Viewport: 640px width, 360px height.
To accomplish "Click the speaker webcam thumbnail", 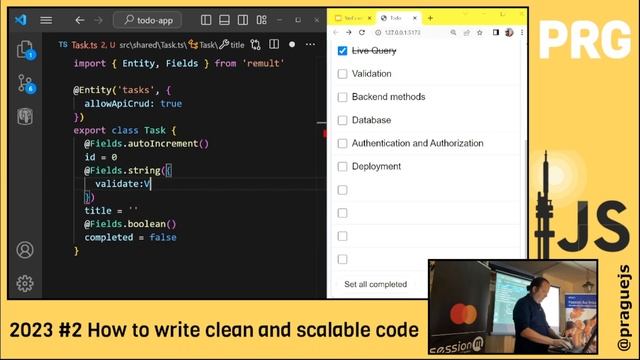I will (513, 307).
